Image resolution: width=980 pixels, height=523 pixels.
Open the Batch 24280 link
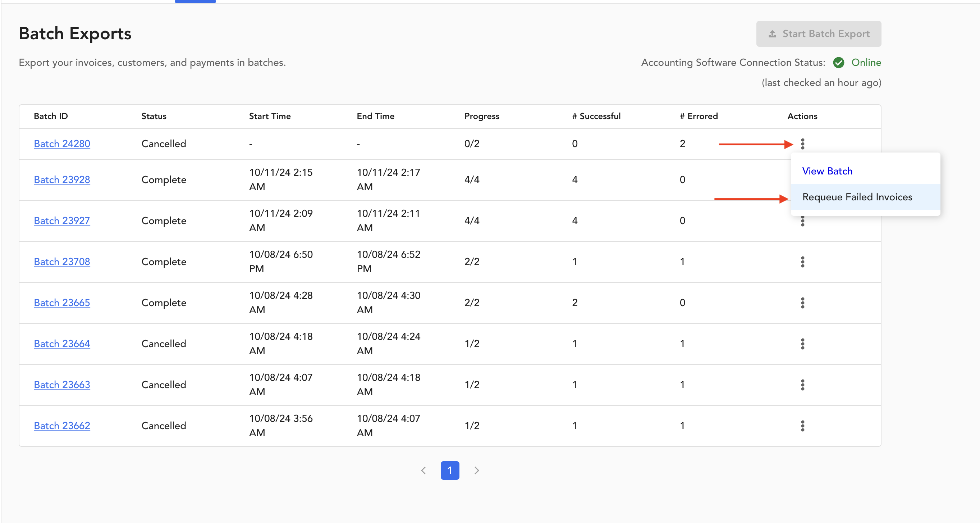point(62,144)
